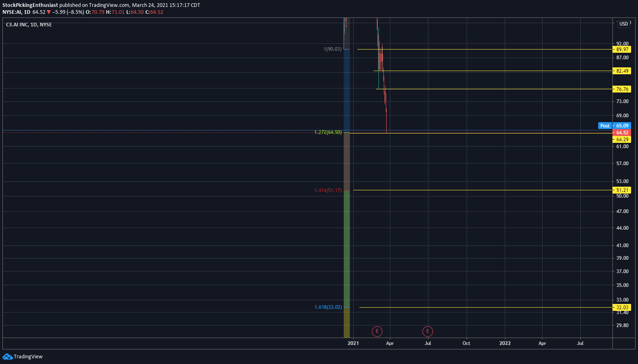Select the C3.AI INC, 1D, NYSE chart title
Image resolution: width=638 pixels, height=364 pixels.
point(29,25)
